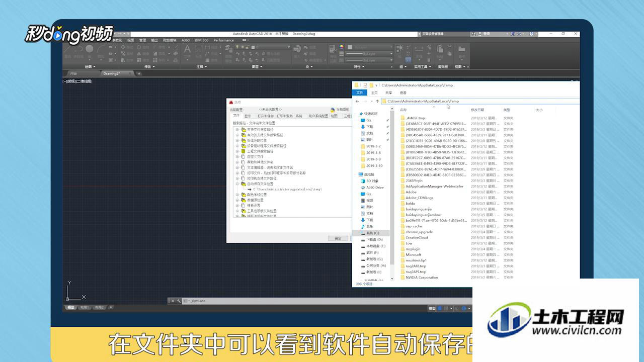
Task: Expand 受信任的位置 tree node
Action: click(x=237, y=140)
